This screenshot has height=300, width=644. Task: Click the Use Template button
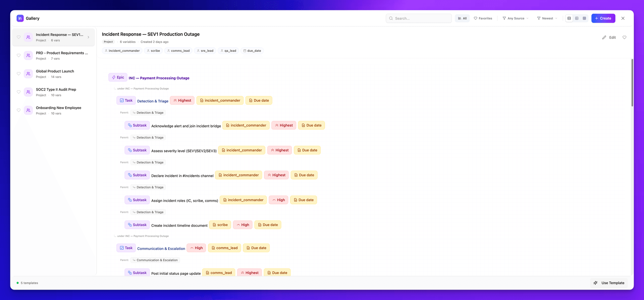point(609,283)
